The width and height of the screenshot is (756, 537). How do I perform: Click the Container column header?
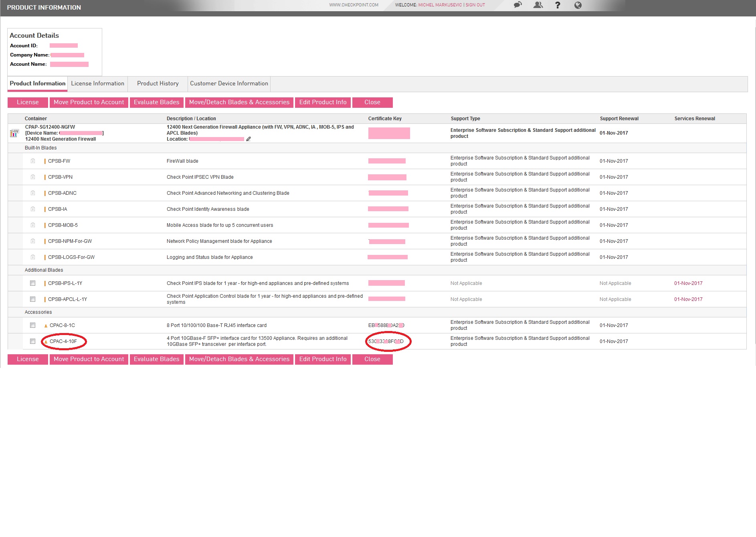point(36,119)
